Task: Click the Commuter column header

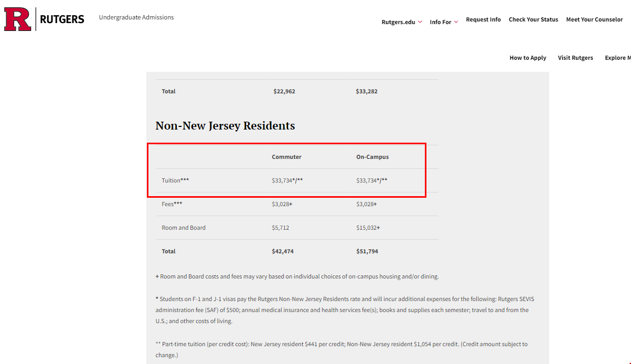Action: click(286, 157)
